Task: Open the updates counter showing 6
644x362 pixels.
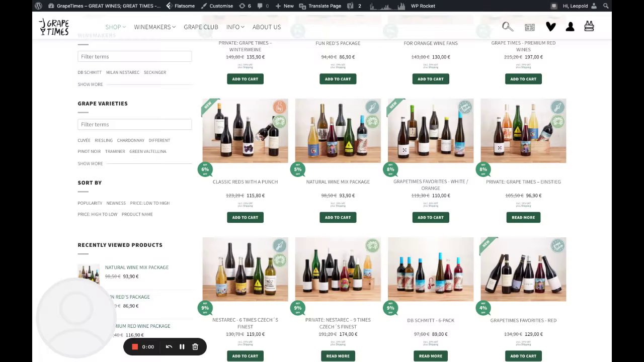Action: 246,6
